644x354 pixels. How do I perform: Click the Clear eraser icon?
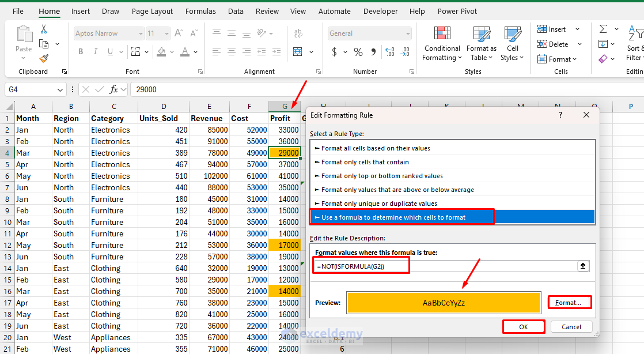[603, 59]
